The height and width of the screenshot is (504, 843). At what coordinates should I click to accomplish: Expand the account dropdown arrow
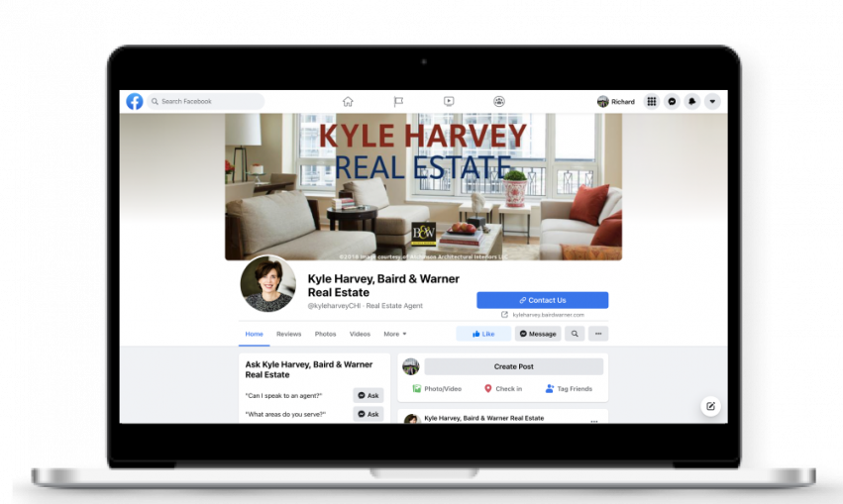click(712, 101)
